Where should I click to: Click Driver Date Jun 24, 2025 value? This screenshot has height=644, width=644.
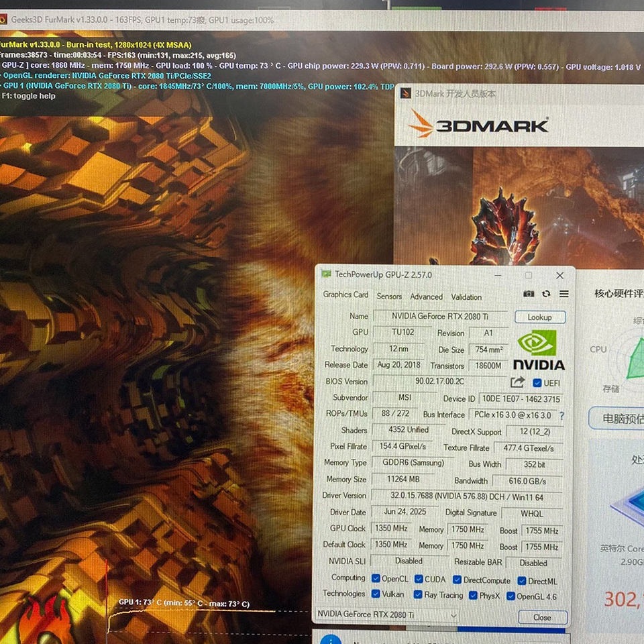(405, 512)
